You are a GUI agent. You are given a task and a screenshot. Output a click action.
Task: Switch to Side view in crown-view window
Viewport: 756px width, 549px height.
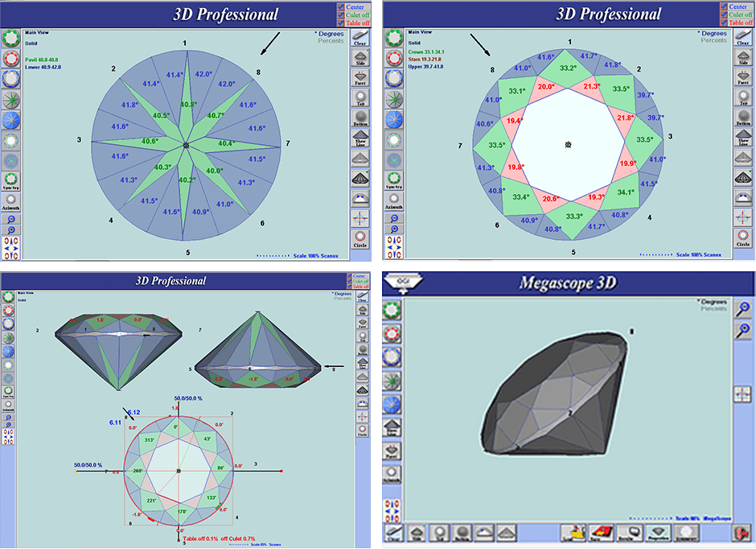[x=743, y=57]
